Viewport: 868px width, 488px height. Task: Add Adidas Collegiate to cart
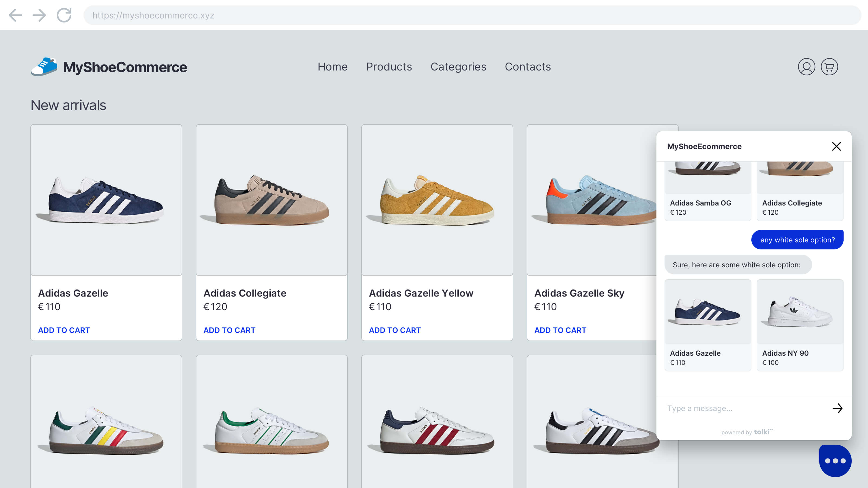pos(229,330)
